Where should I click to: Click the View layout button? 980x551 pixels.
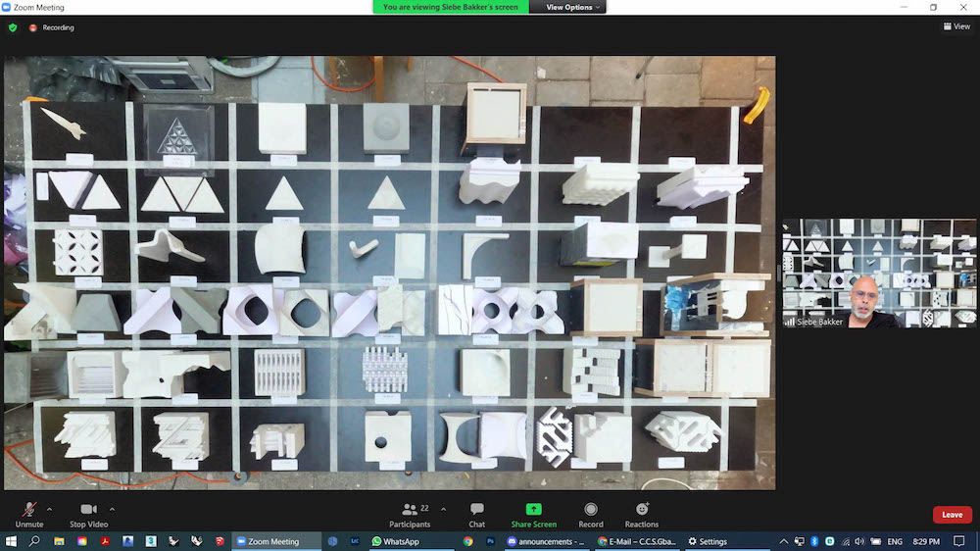955,26
